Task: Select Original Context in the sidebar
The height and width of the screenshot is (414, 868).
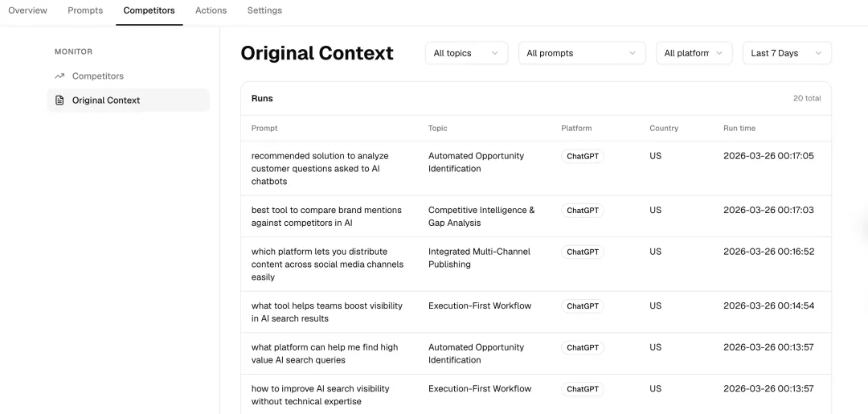Action: click(105, 100)
